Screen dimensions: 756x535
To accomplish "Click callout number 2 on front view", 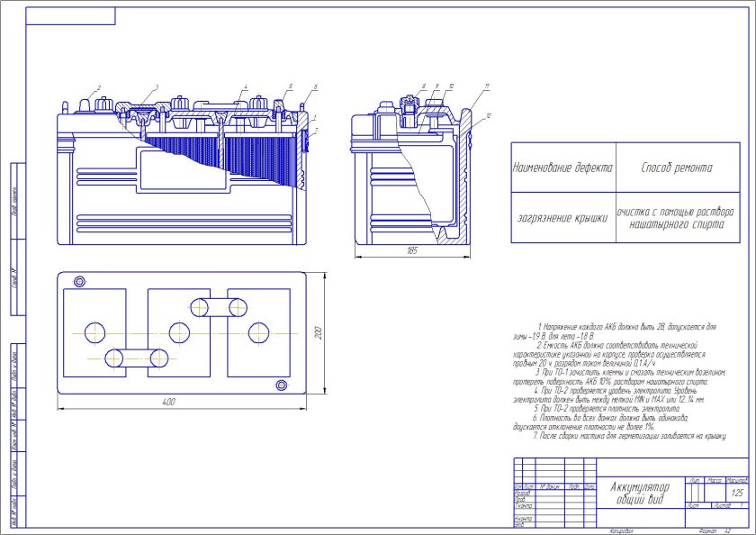I will click(99, 86).
